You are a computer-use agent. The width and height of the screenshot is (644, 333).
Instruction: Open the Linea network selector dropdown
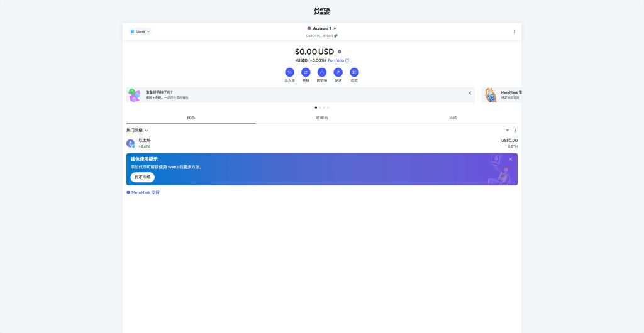pos(140,31)
